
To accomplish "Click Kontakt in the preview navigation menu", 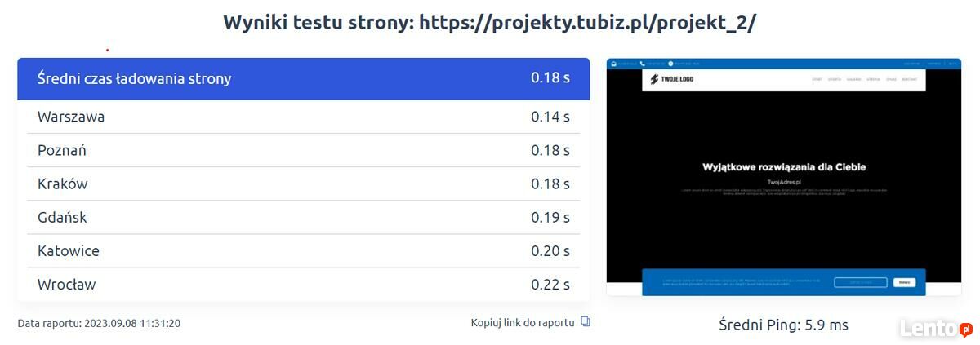I will coord(911,79).
